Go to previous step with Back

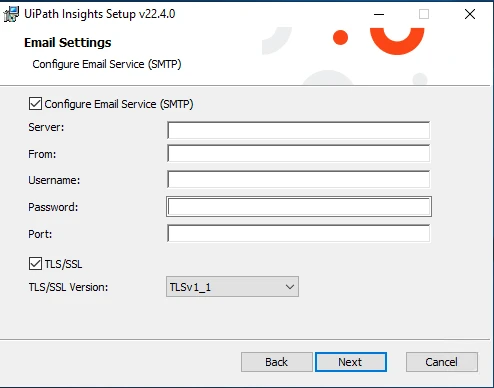pyautogui.click(x=277, y=362)
